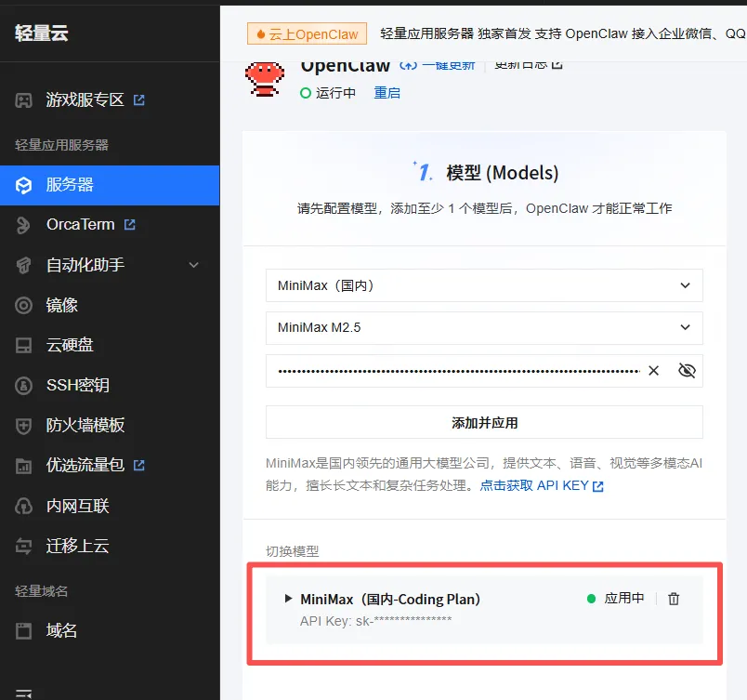Delete the MiniMax Coding Plan model
The width and height of the screenshot is (747, 700).
pyautogui.click(x=674, y=599)
